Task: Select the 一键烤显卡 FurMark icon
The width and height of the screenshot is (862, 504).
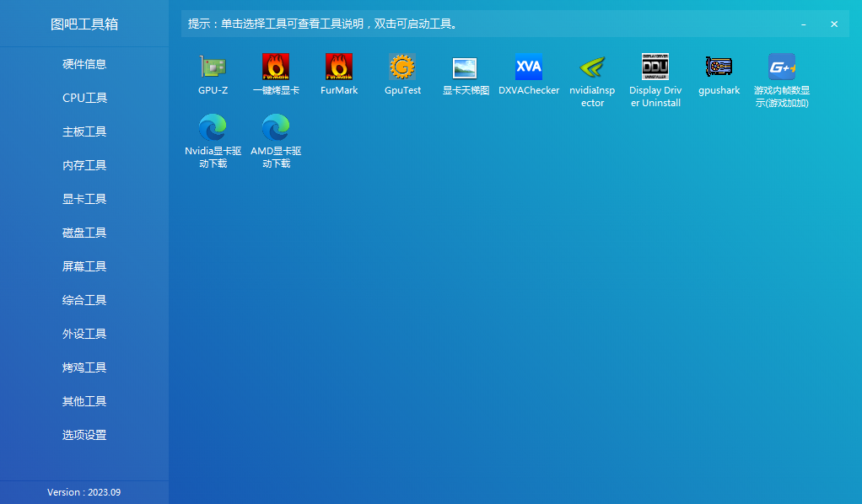Action: click(276, 67)
